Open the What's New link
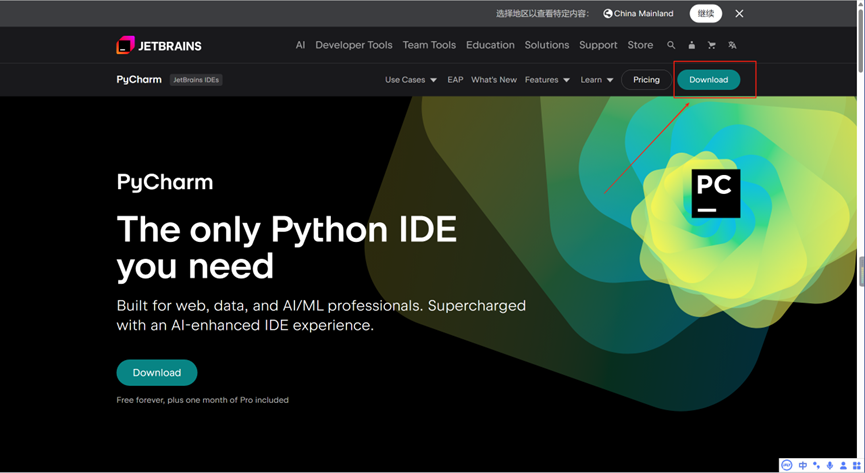This screenshot has width=865, height=473. point(494,79)
